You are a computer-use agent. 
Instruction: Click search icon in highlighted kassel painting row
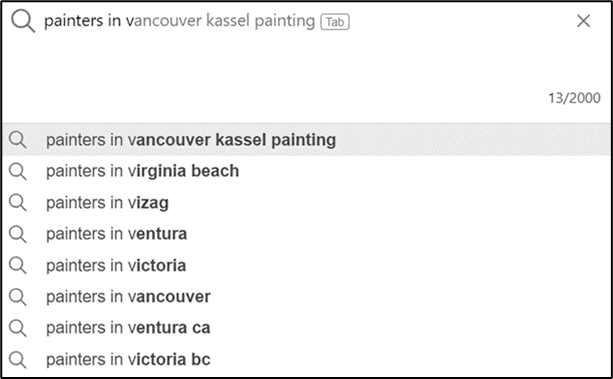(18, 140)
